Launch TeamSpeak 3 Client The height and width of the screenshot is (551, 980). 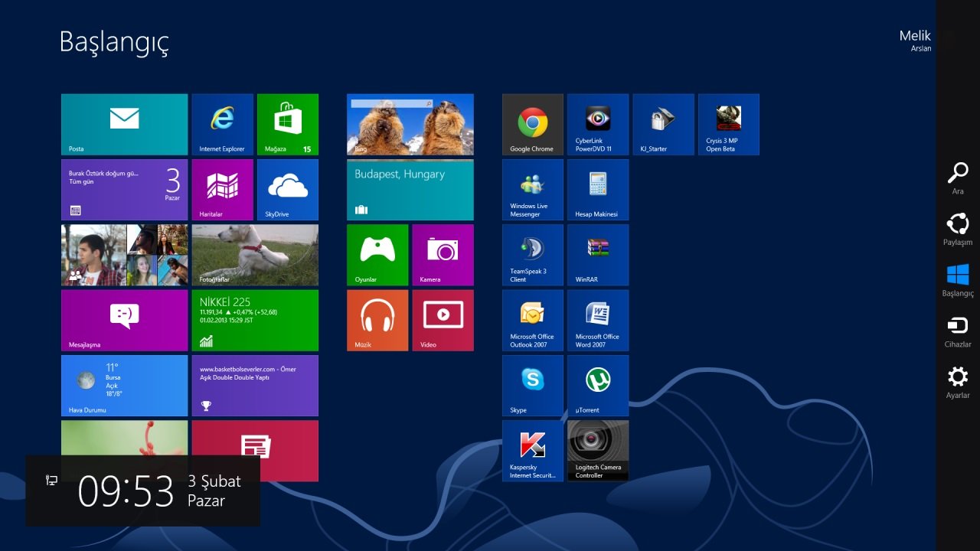[533, 255]
